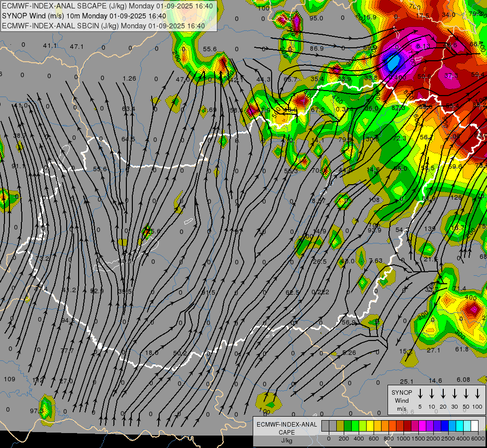Click the 'ECMWF-INDEX-ANAL CAPE J/kg' legend title
This screenshot has width=487, height=448.
coord(287,432)
